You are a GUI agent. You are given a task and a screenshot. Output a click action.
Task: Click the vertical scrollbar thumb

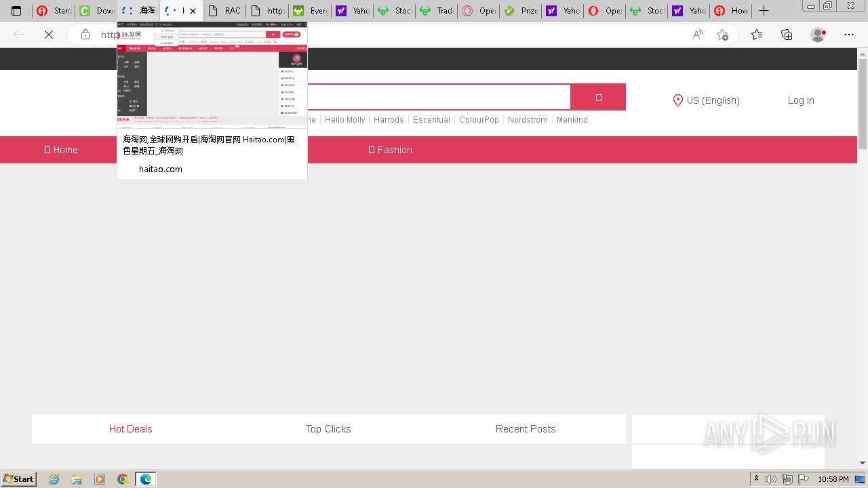point(863,104)
